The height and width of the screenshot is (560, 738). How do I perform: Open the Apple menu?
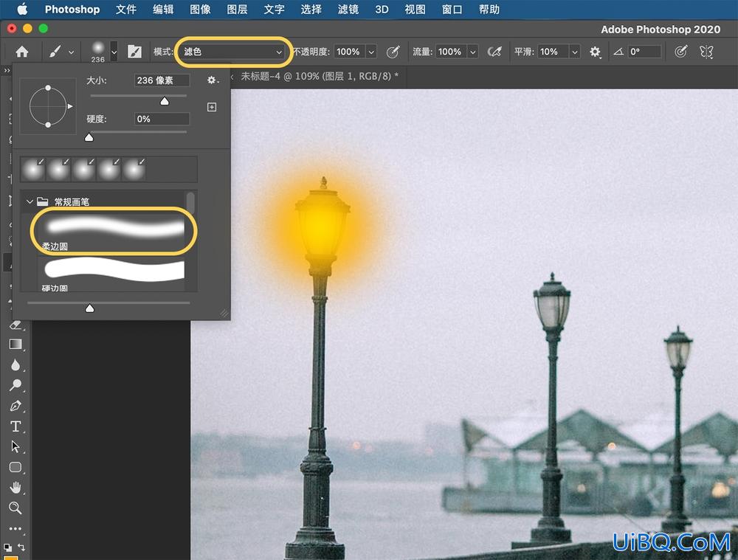[22, 9]
